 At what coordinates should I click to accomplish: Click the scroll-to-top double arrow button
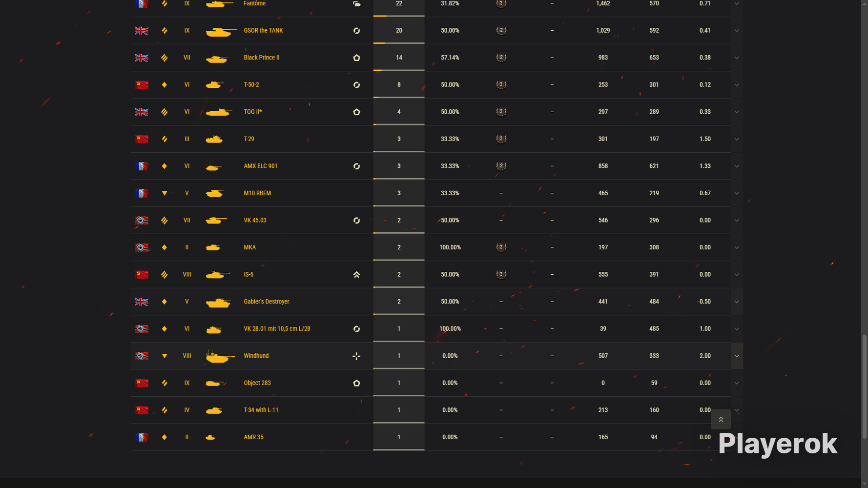721,419
